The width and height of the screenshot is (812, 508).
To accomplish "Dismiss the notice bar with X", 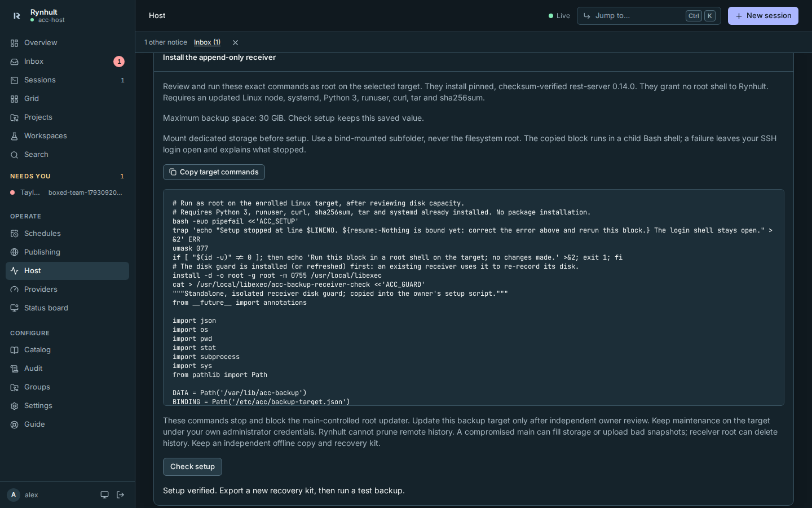I will tap(235, 43).
